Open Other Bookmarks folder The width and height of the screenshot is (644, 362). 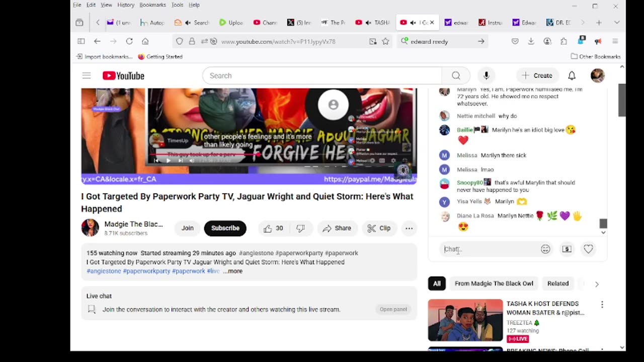pyautogui.click(x=596, y=56)
